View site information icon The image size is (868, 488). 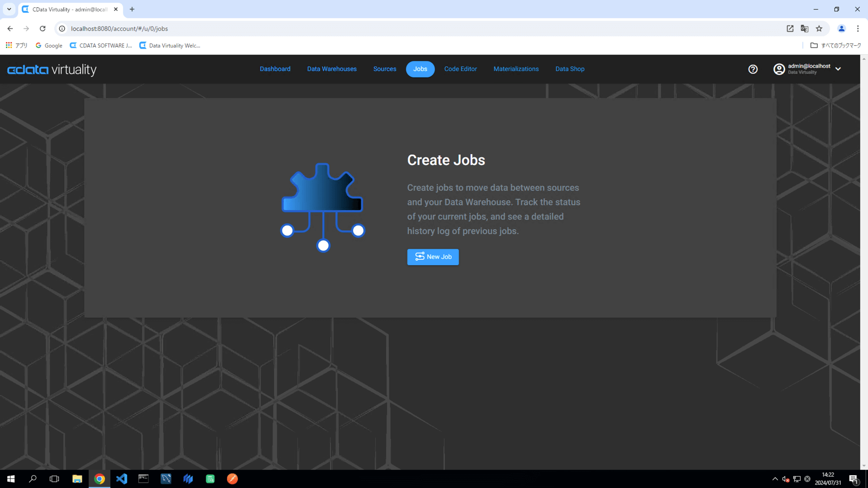pyautogui.click(x=62, y=28)
